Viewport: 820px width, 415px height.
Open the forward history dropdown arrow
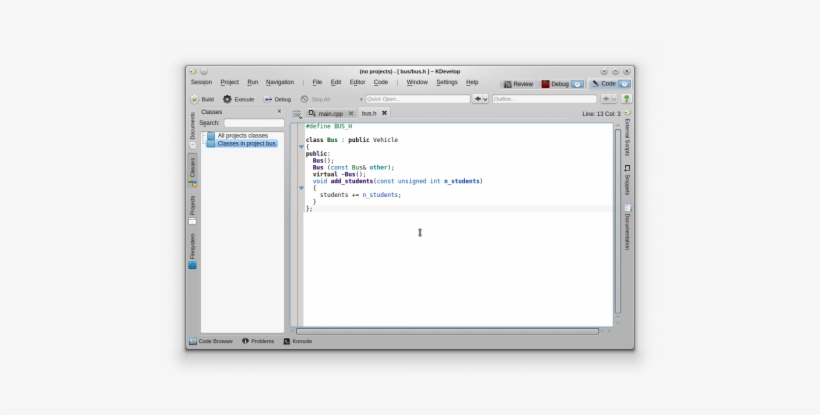pos(614,99)
